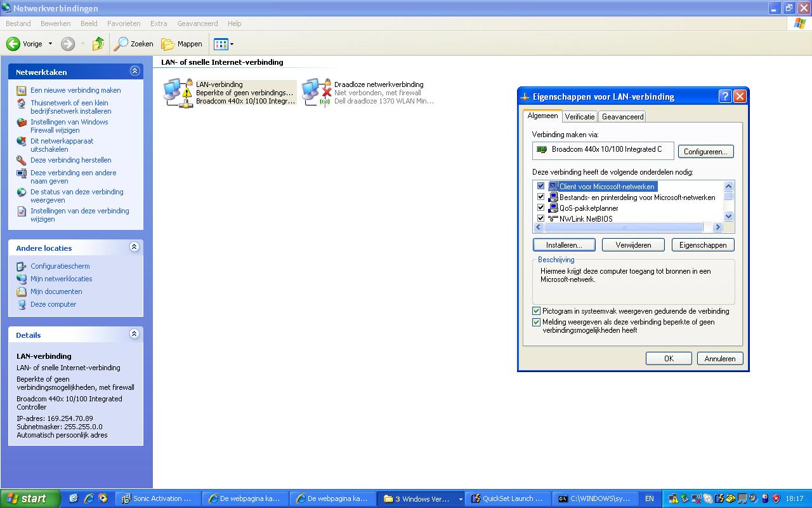Click Annuleren to cancel the dialog
The height and width of the screenshot is (508, 812).
pos(720,359)
